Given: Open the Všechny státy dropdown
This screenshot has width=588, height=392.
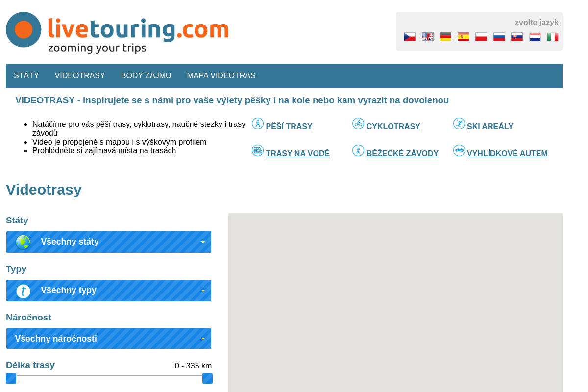Looking at the screenshot, I should (109, 242).
